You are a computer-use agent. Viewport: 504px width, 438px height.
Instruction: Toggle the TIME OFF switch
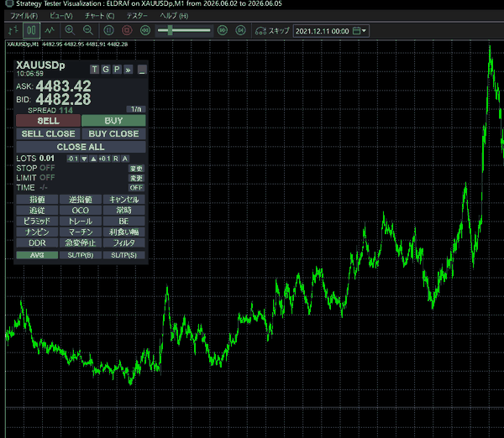(136, 187)
